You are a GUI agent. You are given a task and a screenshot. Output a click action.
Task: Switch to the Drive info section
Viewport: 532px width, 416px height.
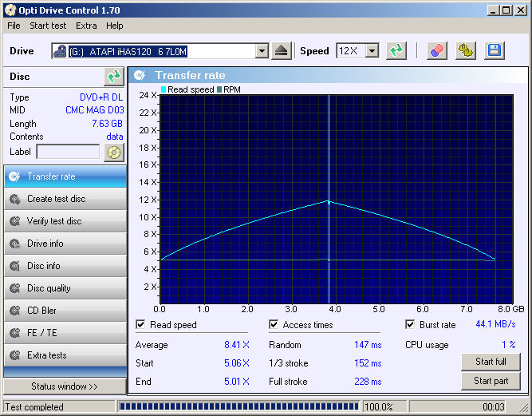pyautogui.click(x=65, y=244)
